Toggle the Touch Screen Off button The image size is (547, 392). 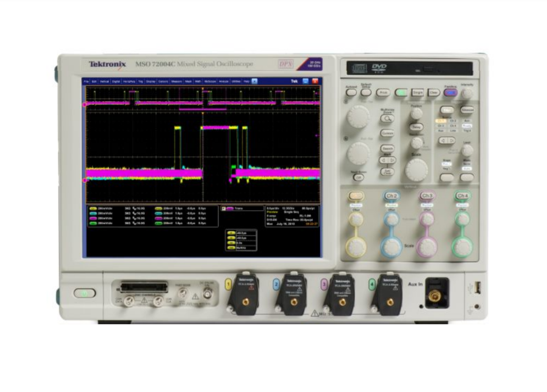click(358, 177)
